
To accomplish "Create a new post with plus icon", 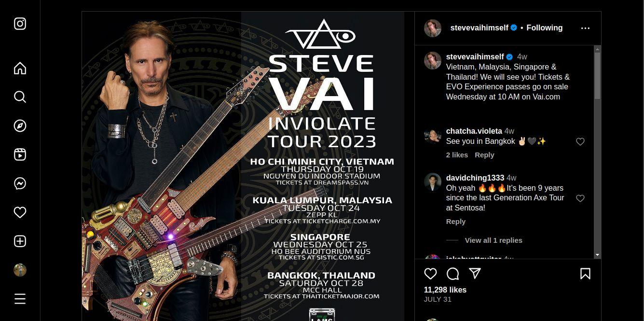I will point(20,241).
